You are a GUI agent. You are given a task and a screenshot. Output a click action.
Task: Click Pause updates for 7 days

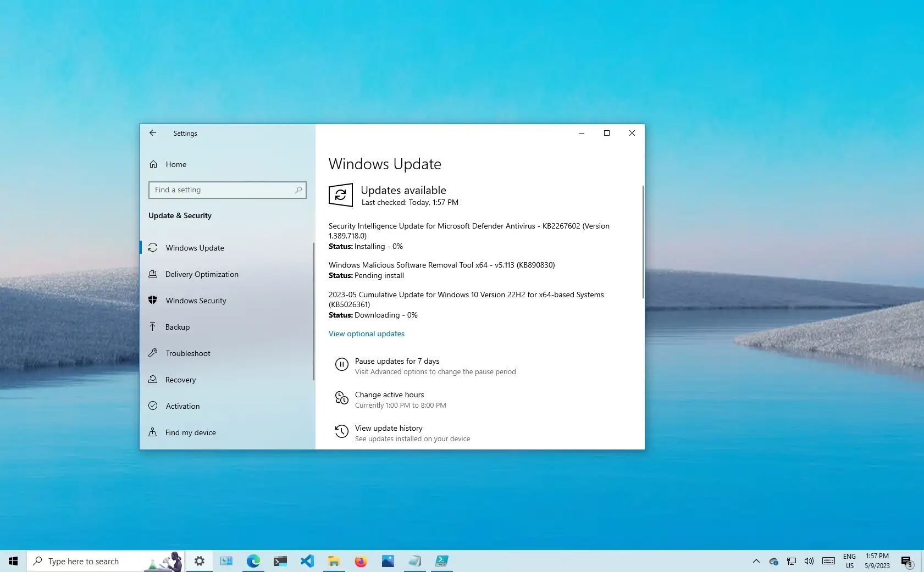coord(397,361)
